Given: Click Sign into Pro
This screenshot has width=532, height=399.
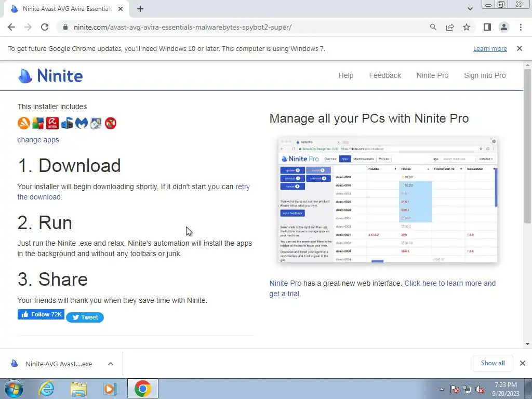Looking at the screenshot, I should pos(485,75).
